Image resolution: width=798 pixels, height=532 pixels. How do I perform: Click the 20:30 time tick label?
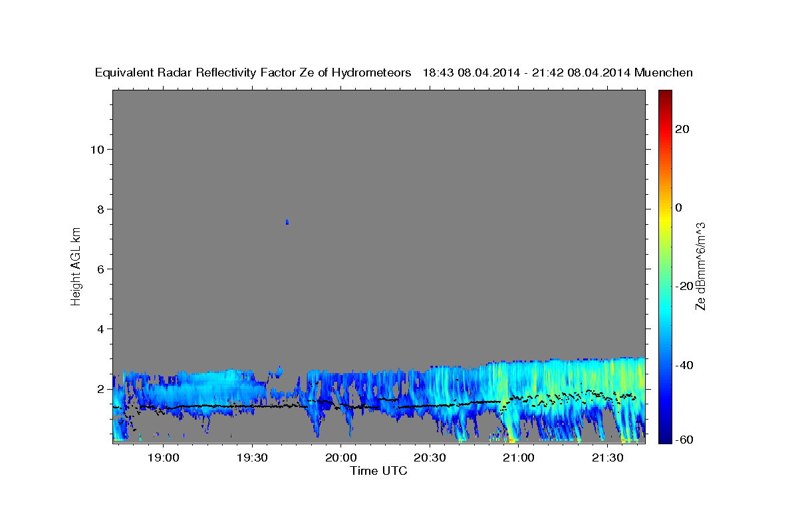(430, 458)
